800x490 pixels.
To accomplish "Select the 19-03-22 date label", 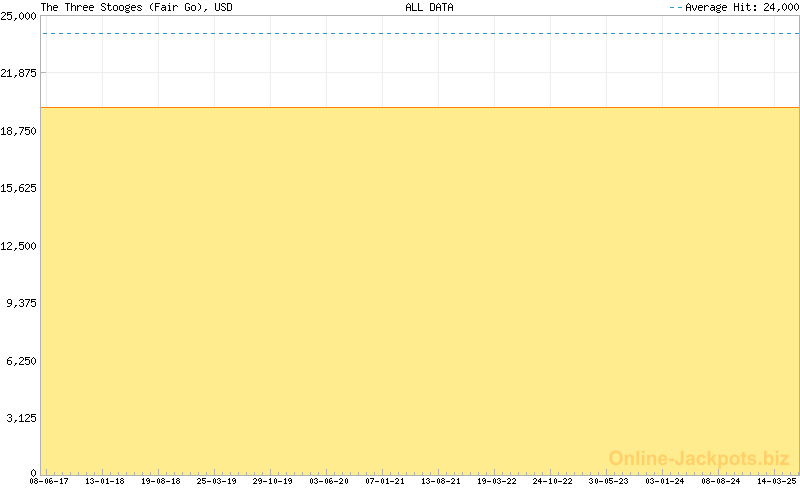I will (497, 481).
